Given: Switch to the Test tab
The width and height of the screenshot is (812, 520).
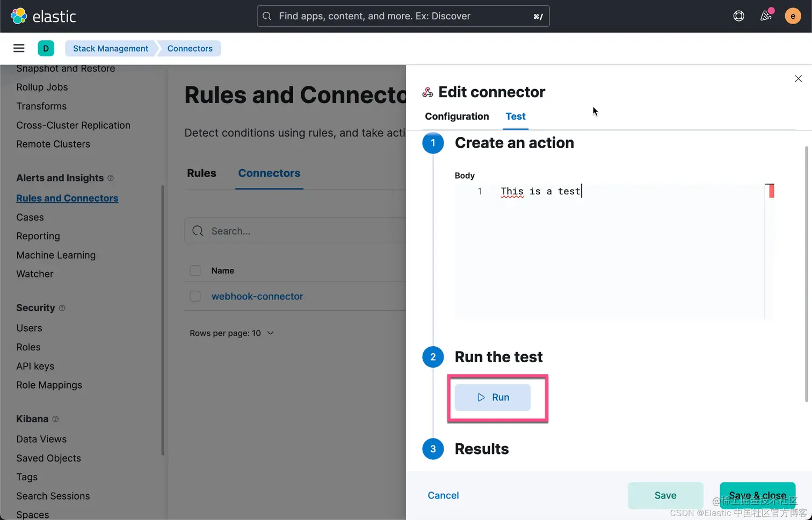Looking at the screenshot, I should (x=516, y=116).
